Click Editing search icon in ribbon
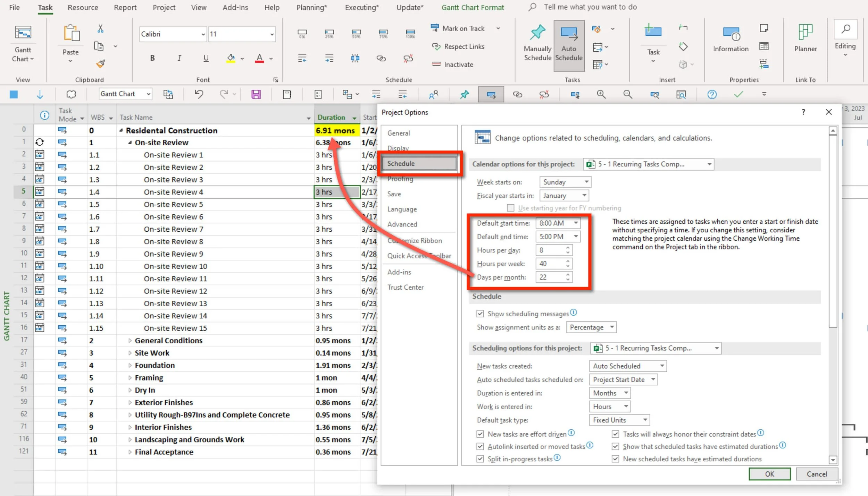Viewport: 868px width, 496px height. pos(846,29)
